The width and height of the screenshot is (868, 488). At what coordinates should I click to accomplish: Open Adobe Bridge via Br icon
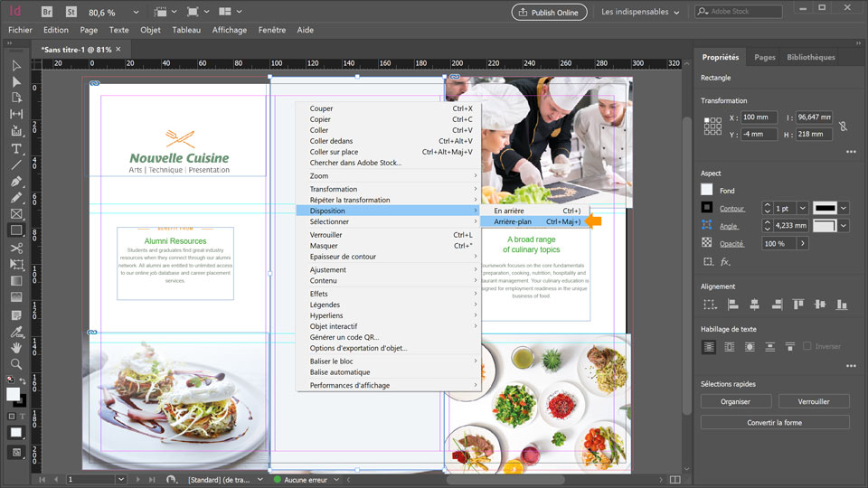pos(47,12)
